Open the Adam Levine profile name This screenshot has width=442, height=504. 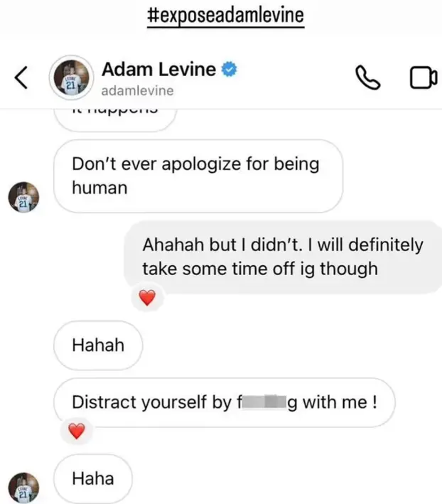pyautogui.click(x=159, y=69)
